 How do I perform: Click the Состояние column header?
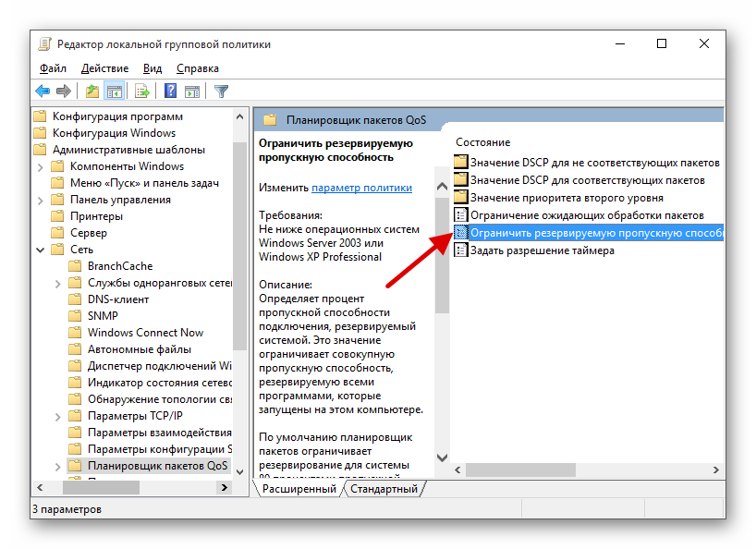(482, 142)
